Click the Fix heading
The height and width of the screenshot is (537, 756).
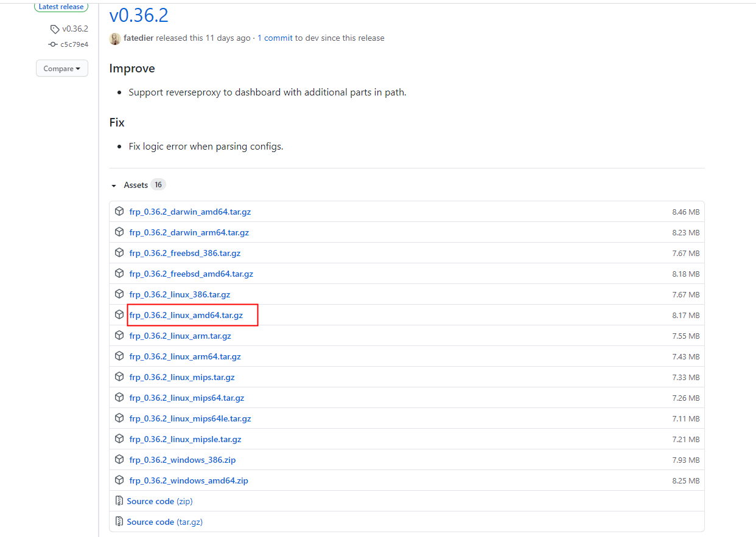coord(117,123)
